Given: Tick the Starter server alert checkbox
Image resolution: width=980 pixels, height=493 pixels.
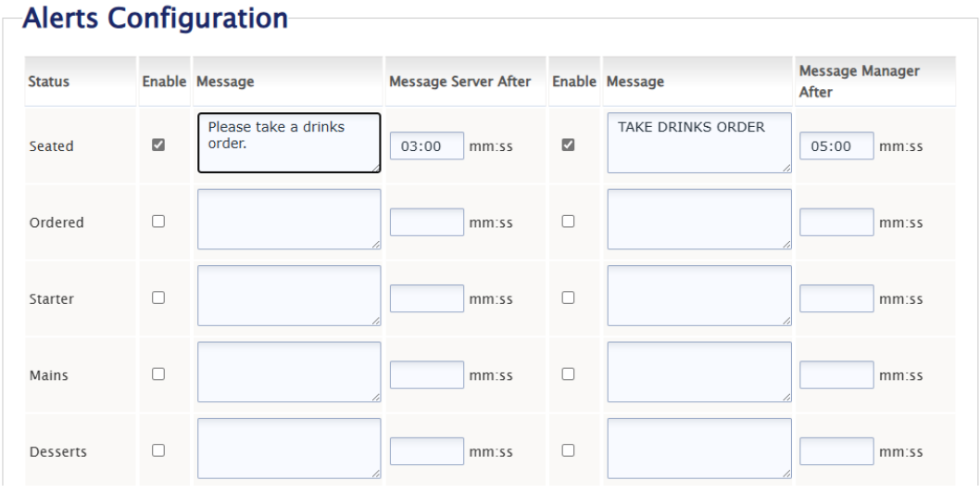Looking at the screenshot, I should pos(157,297).
